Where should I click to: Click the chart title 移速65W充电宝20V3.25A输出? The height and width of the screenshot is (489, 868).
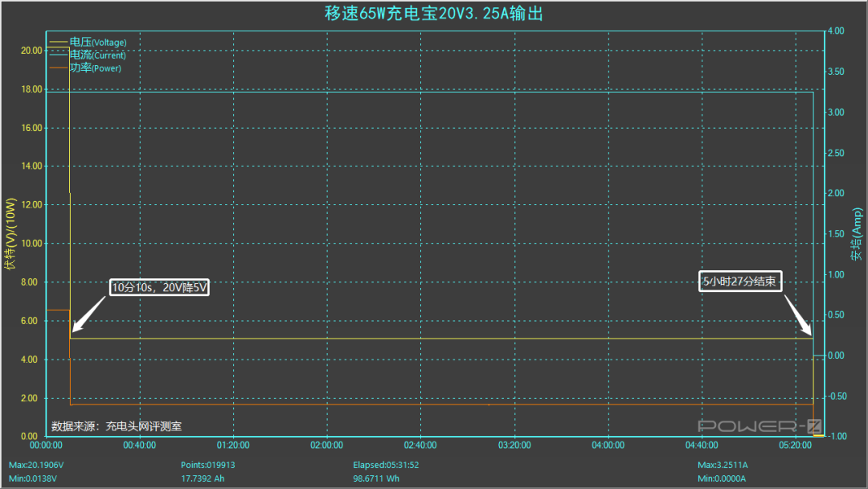click(434, 14)
